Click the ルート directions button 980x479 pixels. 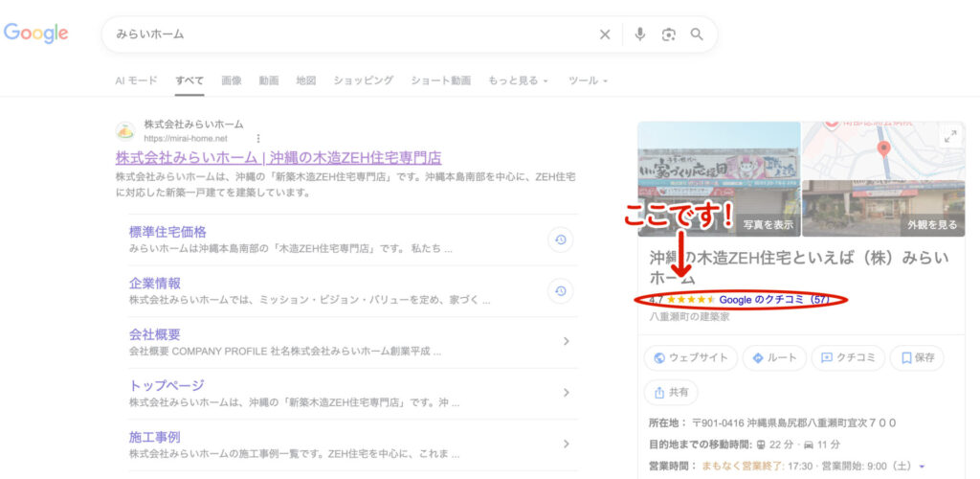click(x=774, y=357)
